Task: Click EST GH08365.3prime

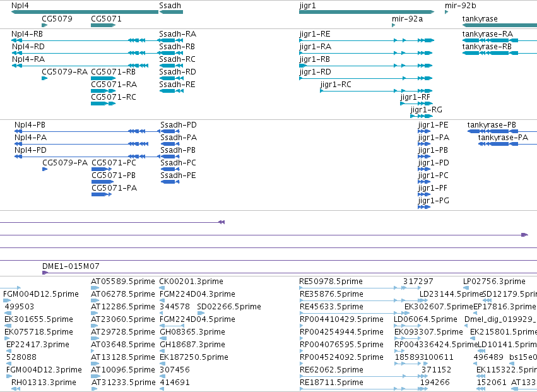Action: tap(162, 338)
